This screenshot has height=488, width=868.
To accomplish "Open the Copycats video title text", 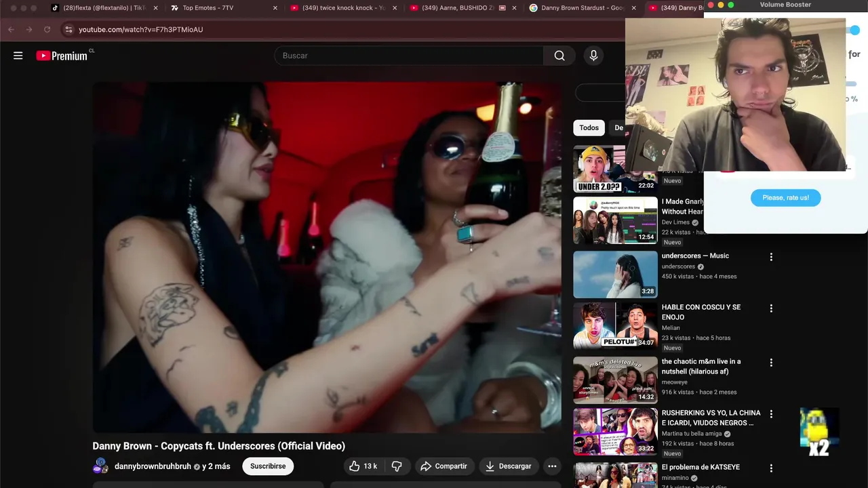I will [219, 446].
